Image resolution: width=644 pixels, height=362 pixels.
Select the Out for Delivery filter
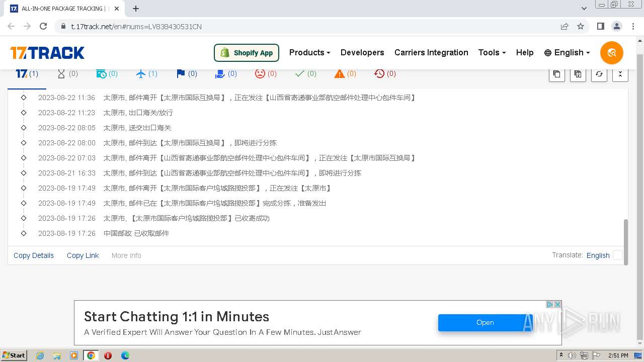tap(226, 74)
